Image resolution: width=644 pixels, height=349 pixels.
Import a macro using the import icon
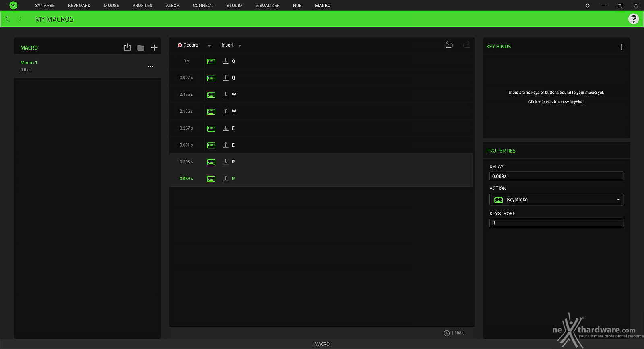[x=127, y=47]
